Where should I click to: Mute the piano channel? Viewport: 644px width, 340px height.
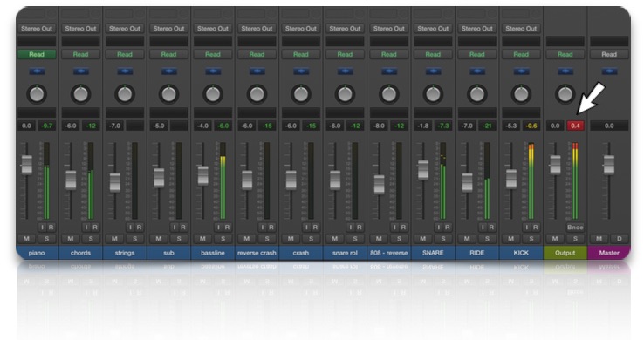(x=27, y=239)
